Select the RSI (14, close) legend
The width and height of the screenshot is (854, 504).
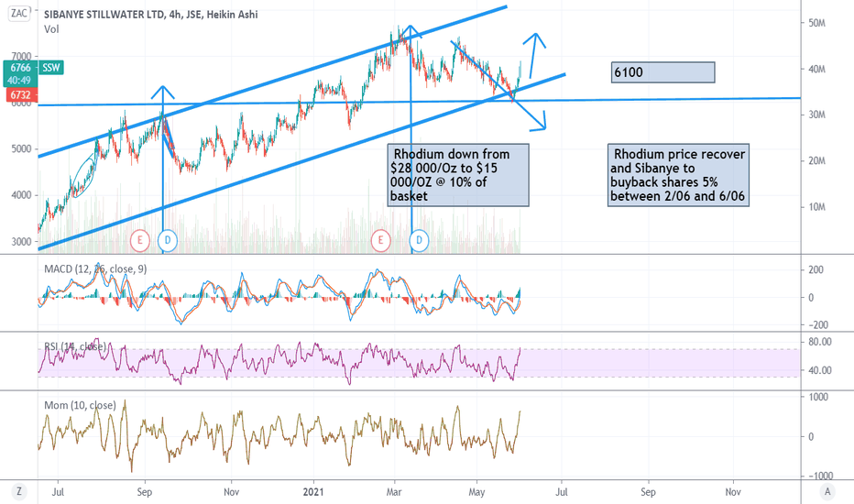tap(75, 346)
